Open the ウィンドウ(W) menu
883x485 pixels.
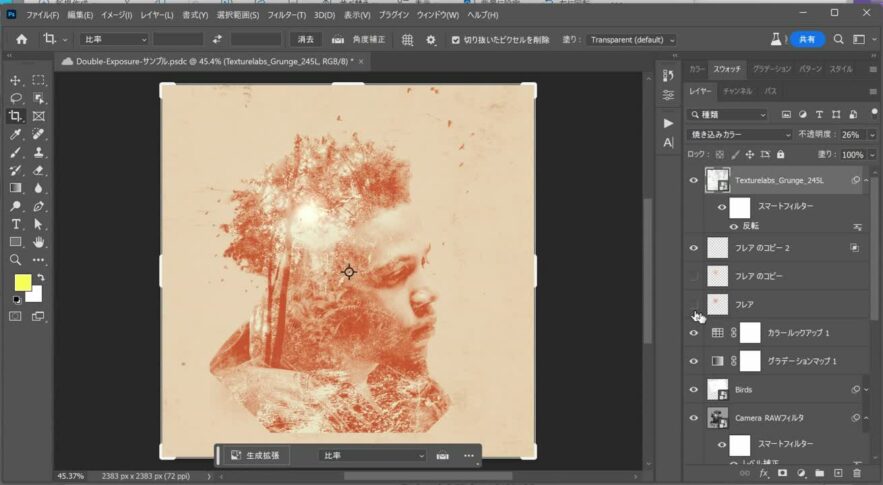pyautogui.click(x=438, y=15)
